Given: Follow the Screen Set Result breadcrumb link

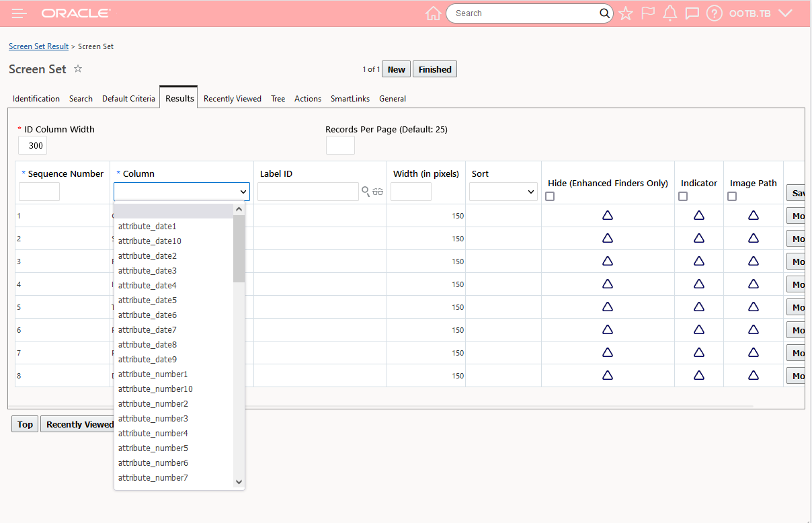Looking at the screenshot, I should coord(38,46).
